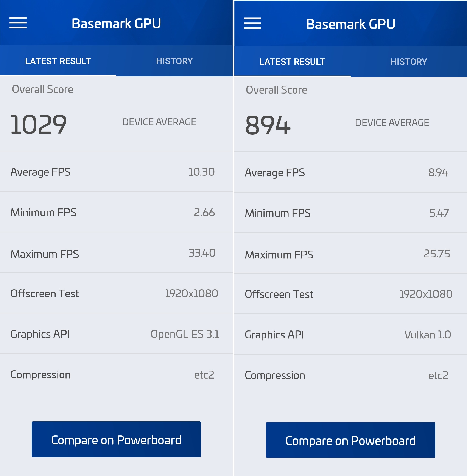Tap the Maximum FPS 33.40 row
The width and height of the screenshot is (467, 476).
click(116, 253)
